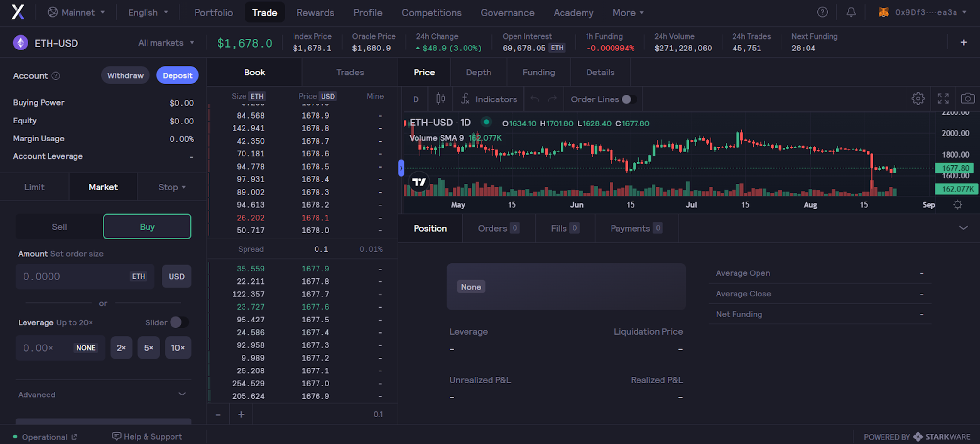Click the notification bell icon
Image resolution: width=980 pixels, height=444 pixels.
(x=851, y=12)
